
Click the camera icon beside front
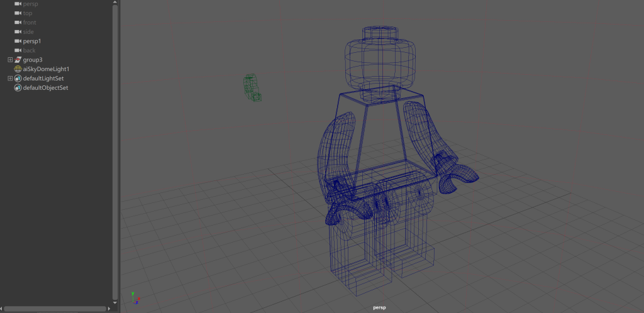pos(18,23)
